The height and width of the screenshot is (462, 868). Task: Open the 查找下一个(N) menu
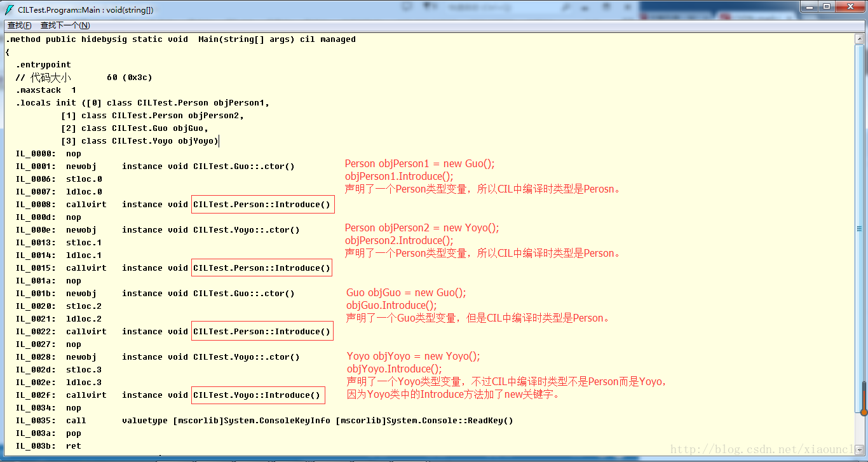coord(65,25)
